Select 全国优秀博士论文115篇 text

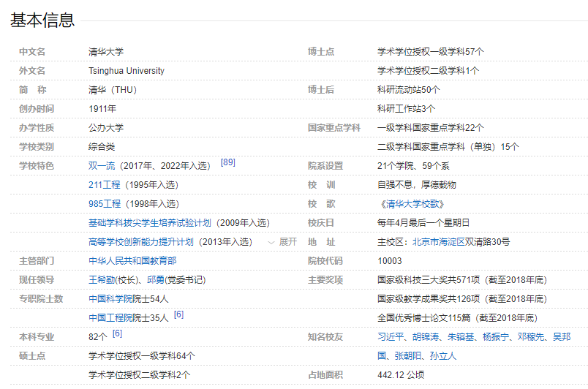point(424,318)
